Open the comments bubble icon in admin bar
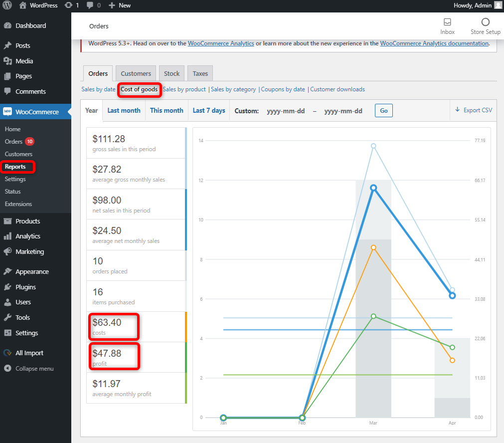The width and height of the screenshot is (504, 443). (x=90, y=5)
